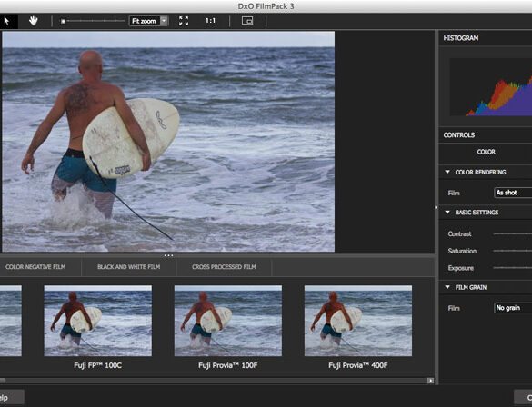532x407 pixels.
Task: Click the Fuji Provia 100F label
Action: click(228, 365)
